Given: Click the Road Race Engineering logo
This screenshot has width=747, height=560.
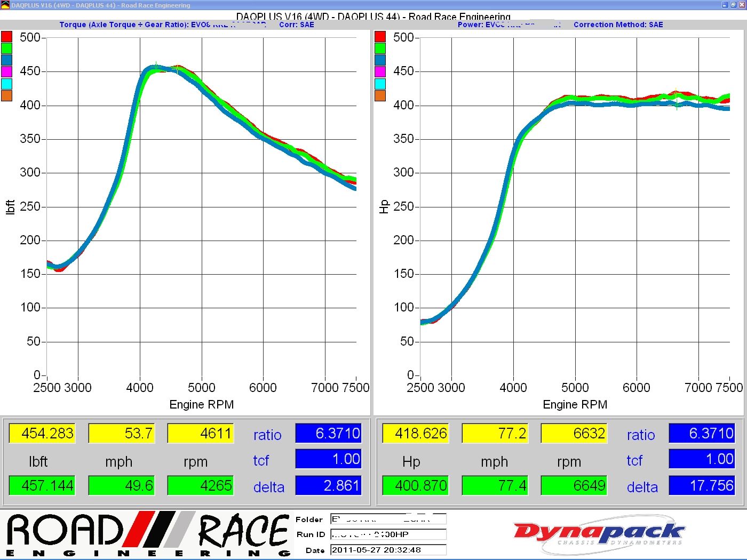Looking at the screenshot, I should tap(148, 534).
